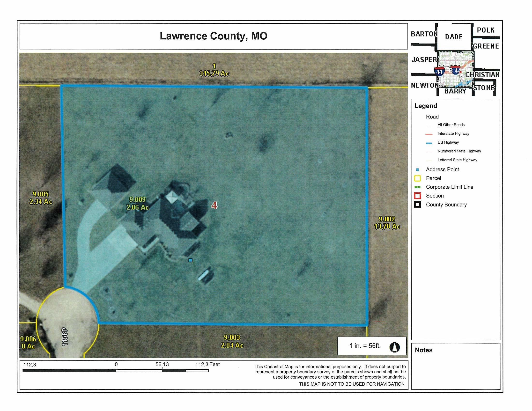Click the STONE county label

pyautogui.click(x=484, y=88)
